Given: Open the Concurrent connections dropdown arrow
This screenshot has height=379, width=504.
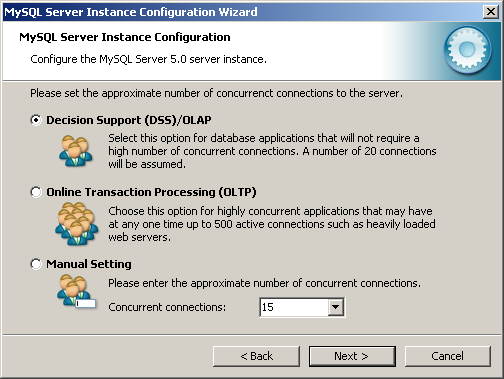Looking at the screenshot, I should (x=335, y=307).
